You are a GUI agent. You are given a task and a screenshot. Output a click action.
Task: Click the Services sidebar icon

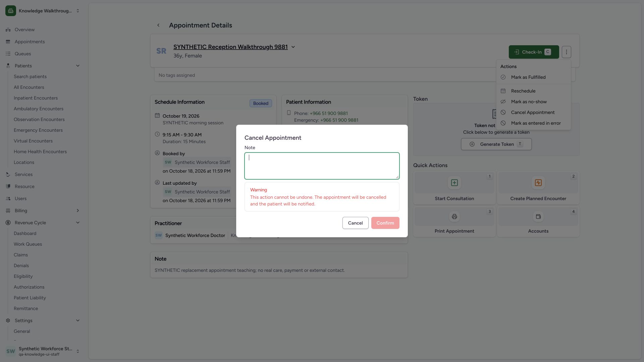click(x=8, y=174)
